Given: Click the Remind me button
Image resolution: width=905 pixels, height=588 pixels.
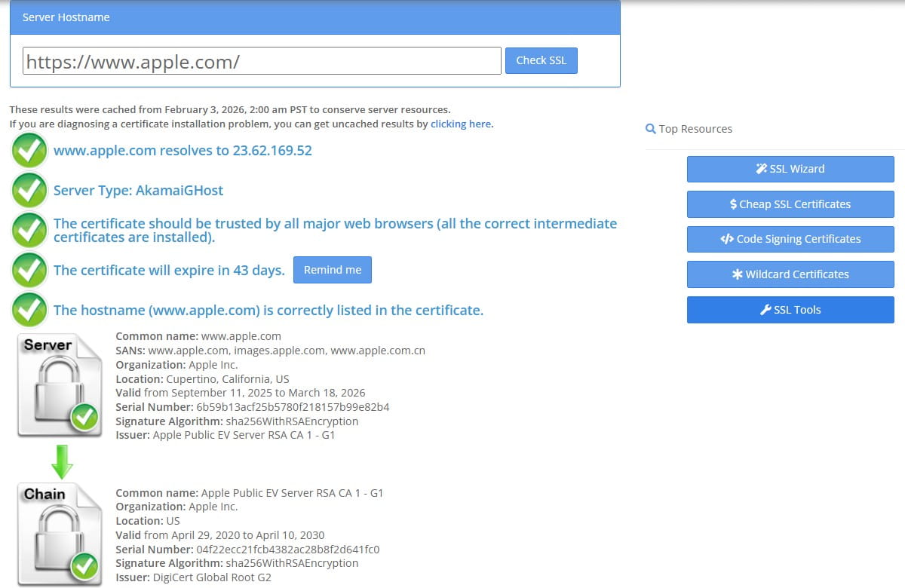Looking at the screenshot, I should [x=332, y=270].
